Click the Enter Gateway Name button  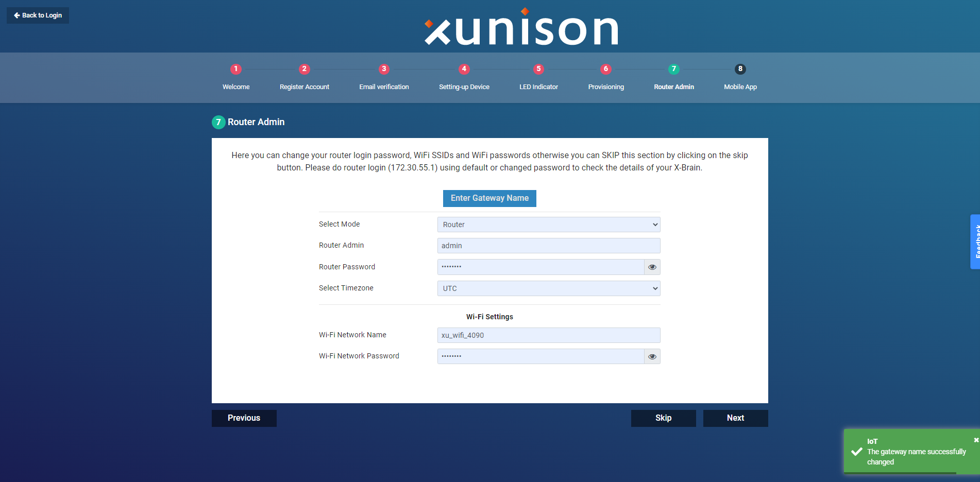489,198
